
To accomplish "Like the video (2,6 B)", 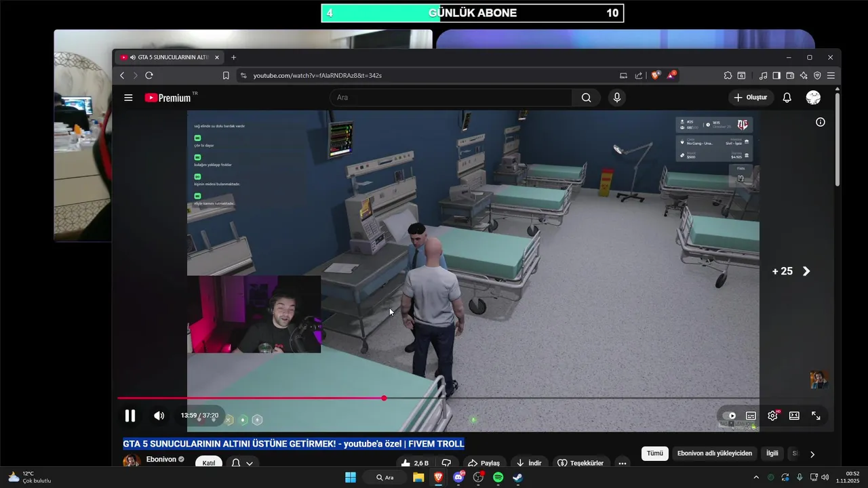I will click(415, 463).
